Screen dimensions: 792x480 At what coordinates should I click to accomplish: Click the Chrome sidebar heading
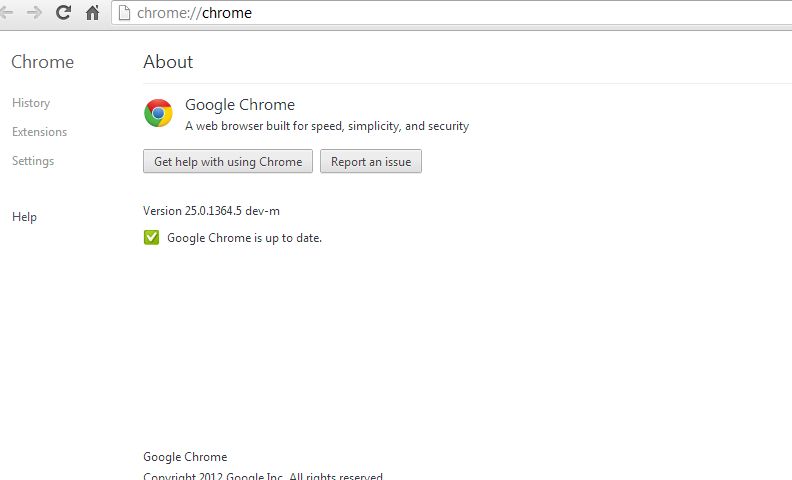[x=42, y=62]
